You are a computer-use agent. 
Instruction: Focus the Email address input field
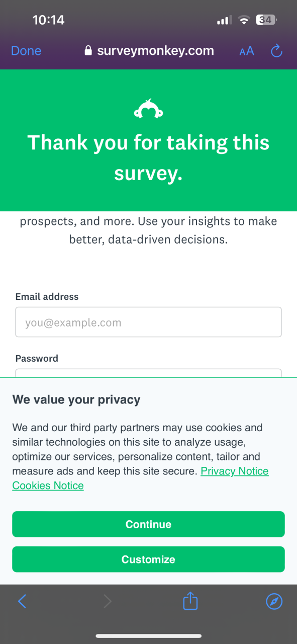click(x=148, y=322)
